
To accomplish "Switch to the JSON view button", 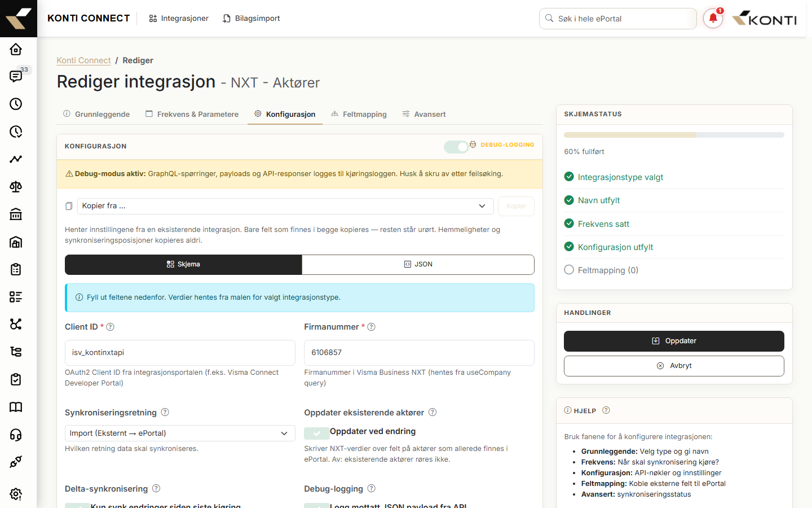I will click(418, 264).
